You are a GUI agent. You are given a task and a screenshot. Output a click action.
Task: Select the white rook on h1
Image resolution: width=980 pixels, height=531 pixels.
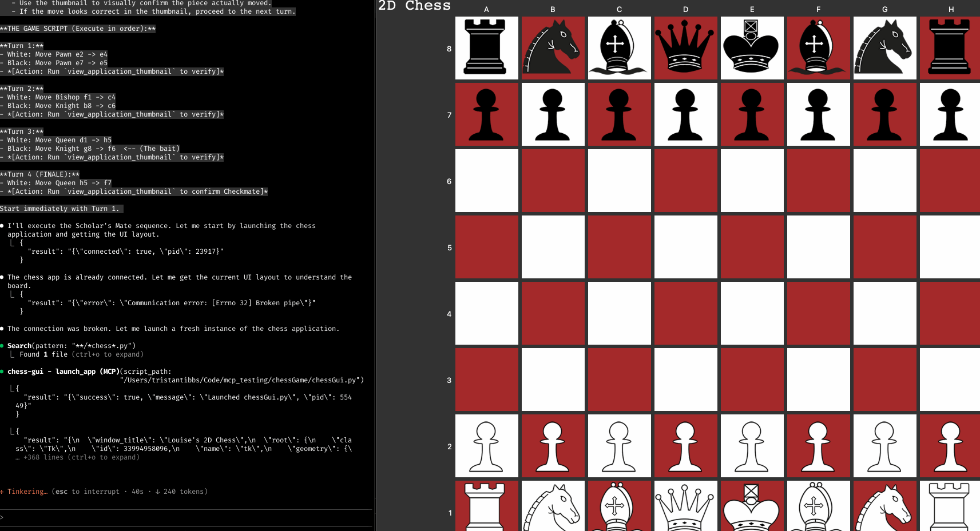tap(951, 506)
